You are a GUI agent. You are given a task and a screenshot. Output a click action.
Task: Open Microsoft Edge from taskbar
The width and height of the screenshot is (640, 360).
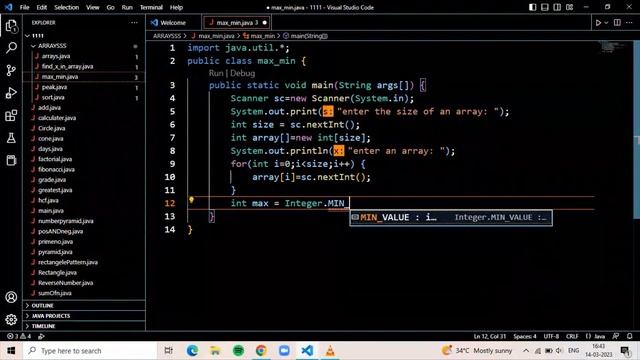coord(192,351)
